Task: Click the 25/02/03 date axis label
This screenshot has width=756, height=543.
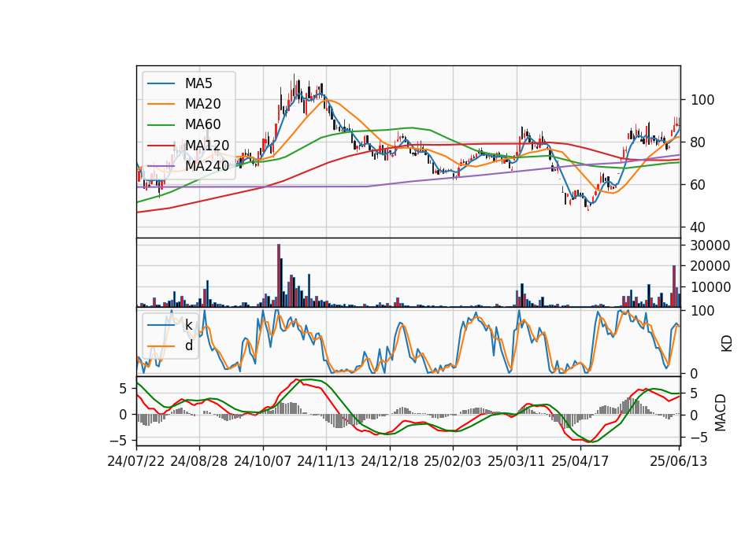Action: (453, 461)
